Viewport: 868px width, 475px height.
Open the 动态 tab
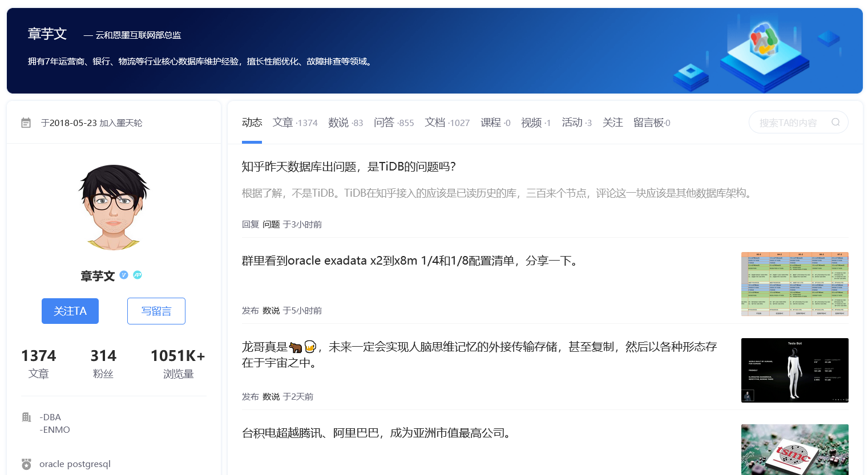(x=252, y=122)
